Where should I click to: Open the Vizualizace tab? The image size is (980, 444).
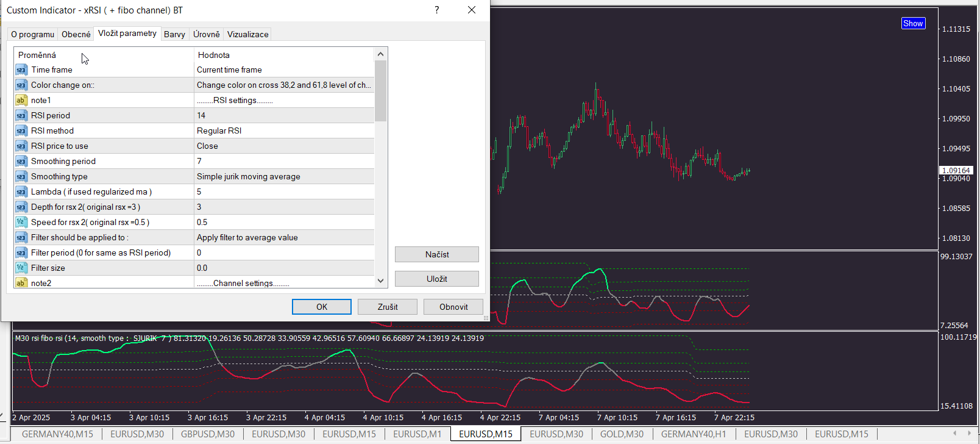click(247, 34)
